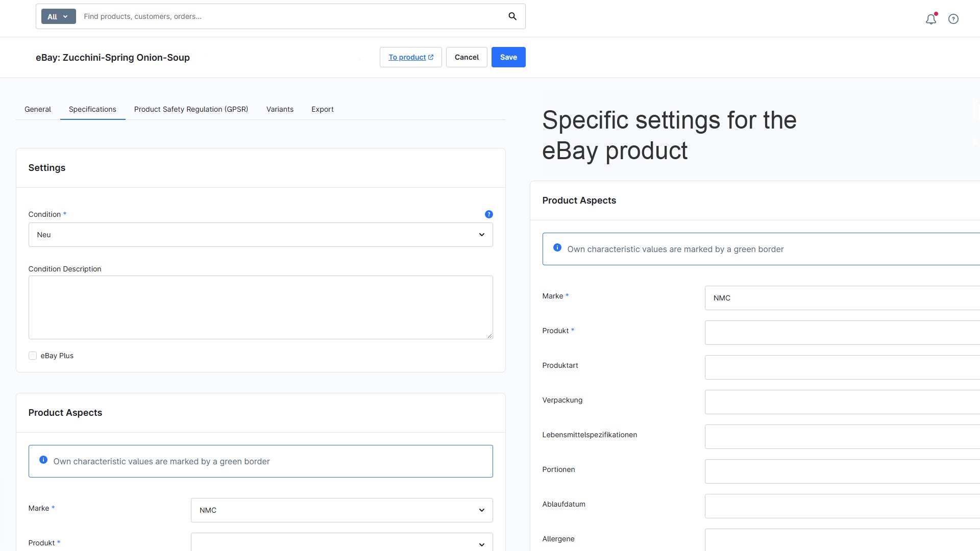Click the Cancel button
The width and height of the screenshot is (980, 551).
coord(467,57)
